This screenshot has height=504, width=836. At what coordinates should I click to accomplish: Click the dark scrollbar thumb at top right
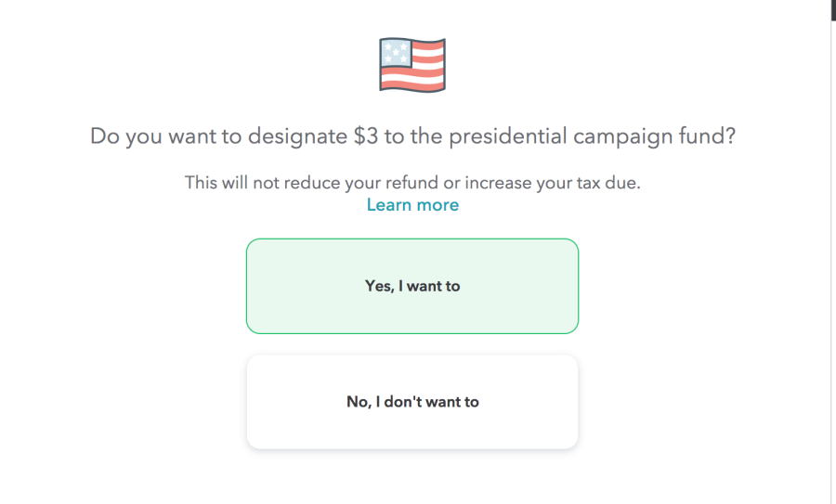pyautogui.click(x=833, y=10)
